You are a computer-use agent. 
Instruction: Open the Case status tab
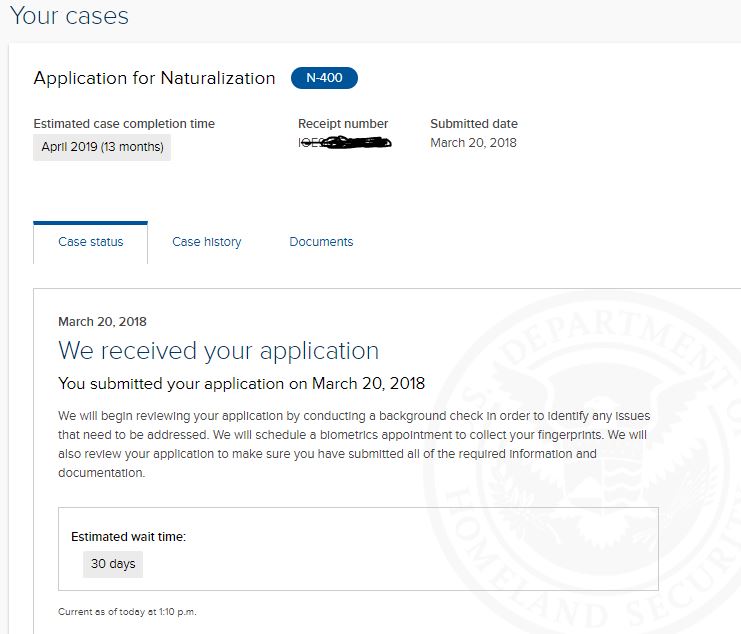pyautogui.click(x=90, y=242)
